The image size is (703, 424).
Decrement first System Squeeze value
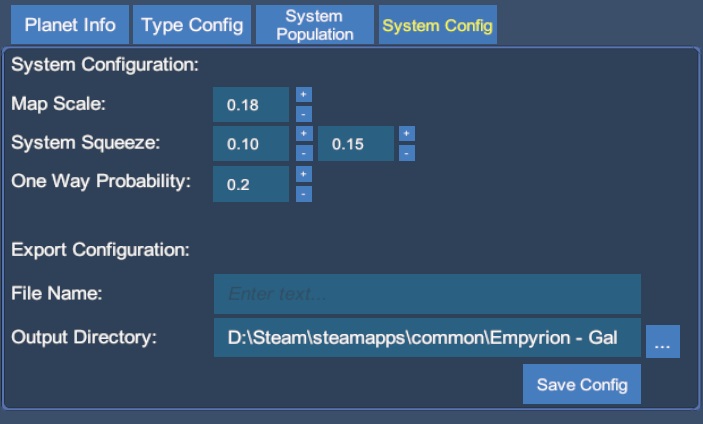[304, 153]
